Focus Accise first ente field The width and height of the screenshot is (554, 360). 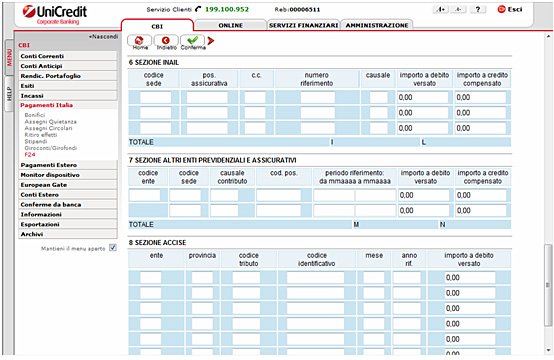coord(151,277)
